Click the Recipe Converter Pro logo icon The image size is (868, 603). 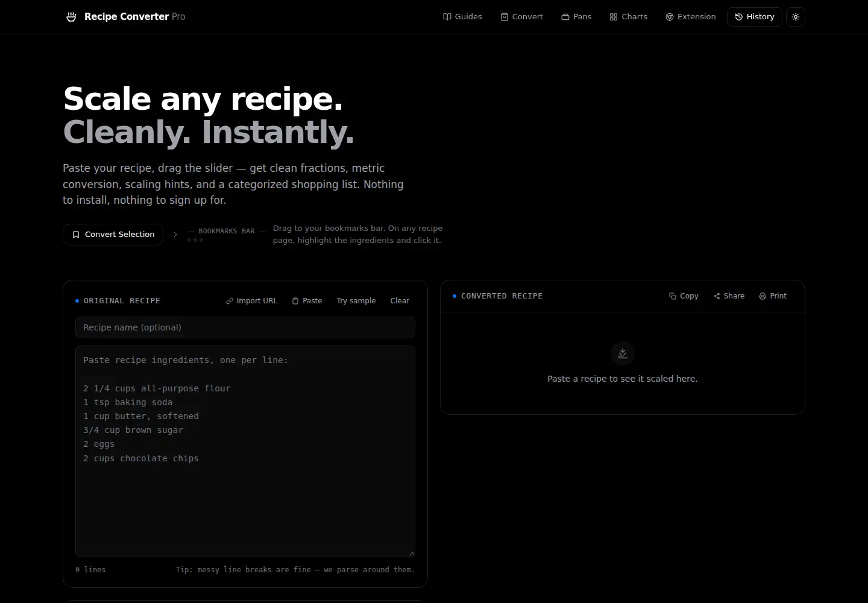pos(71,17)
